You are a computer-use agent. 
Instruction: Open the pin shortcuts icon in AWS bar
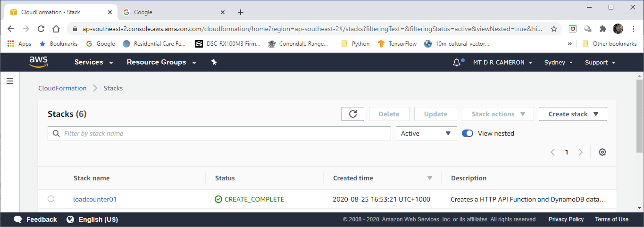point(214,62)
